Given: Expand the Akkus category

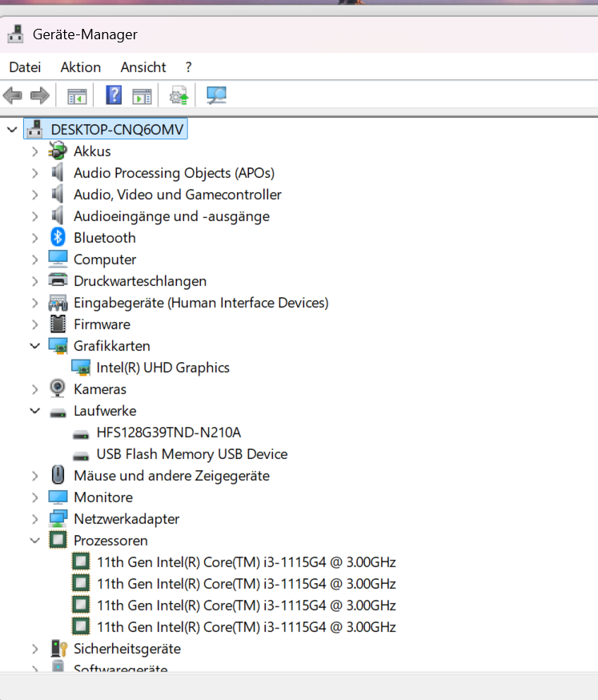Looking at the screenshot, I should point(34,151).
